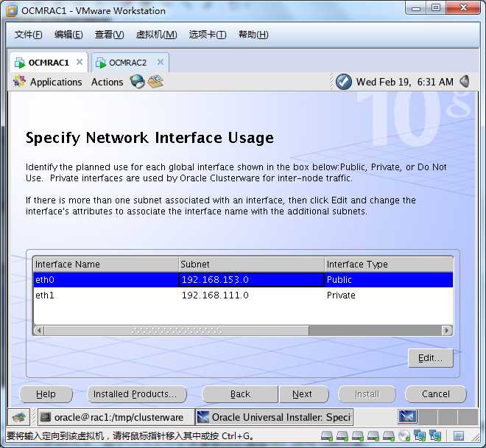Click the blue checkmark update notifier icon
The width and height of the screenshot is (486, 448).
point(344,82)
